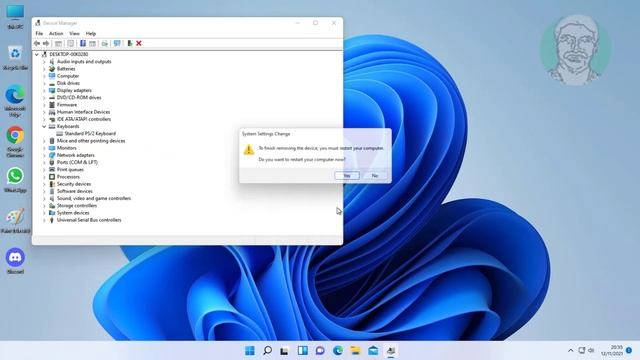Open the network icon in system tray

(x=582, y=350)
